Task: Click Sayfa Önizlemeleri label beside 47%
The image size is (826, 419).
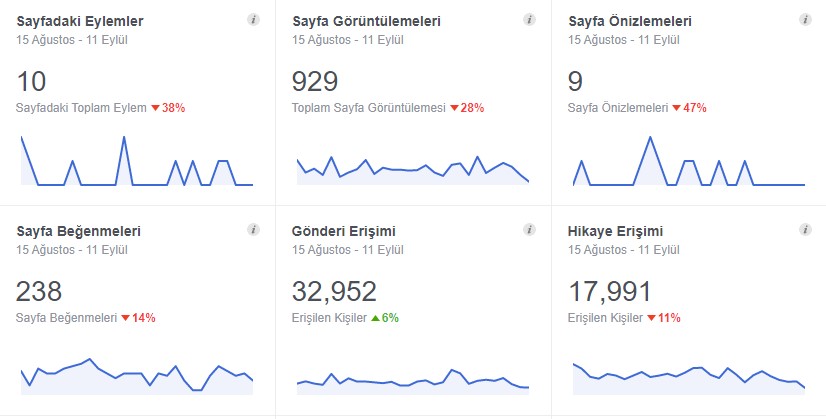Action: click(x=618, y=108)
